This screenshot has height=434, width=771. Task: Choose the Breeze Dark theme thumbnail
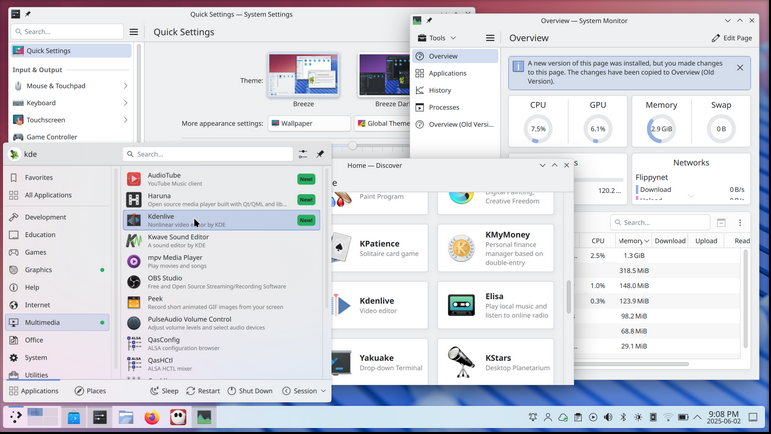(x=384, y=75)
